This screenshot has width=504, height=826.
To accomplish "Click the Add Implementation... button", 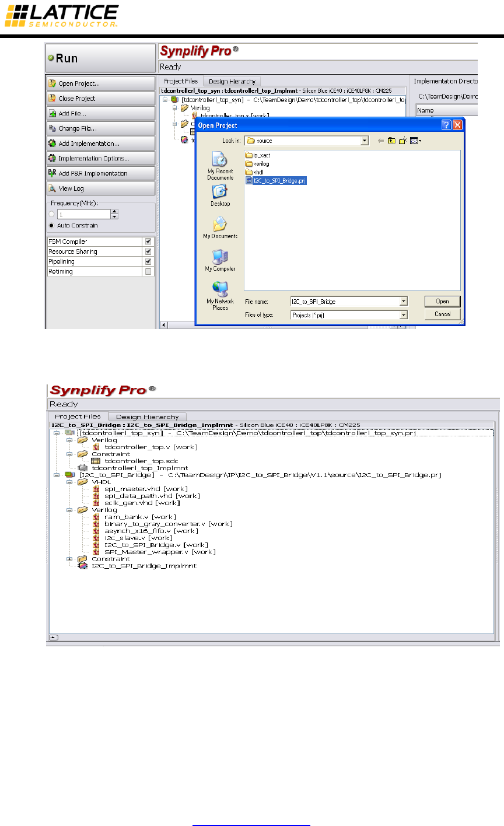I will click(100, 143).
